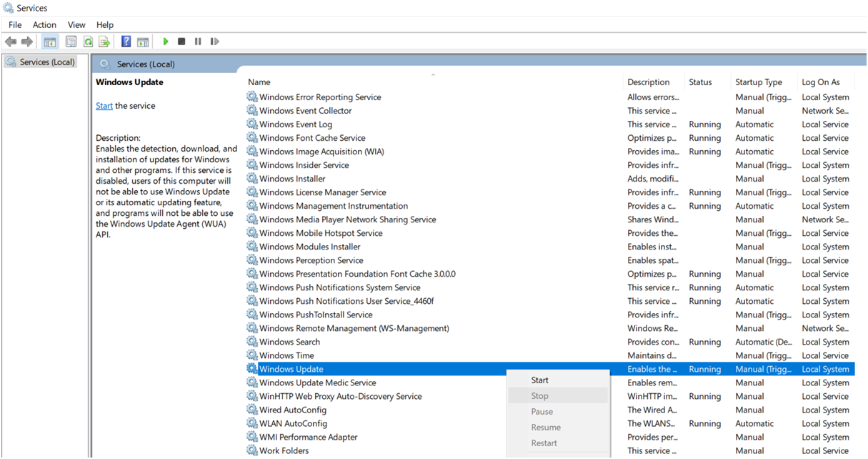This screenshot has height=459, width=868.
Task: Click gear icon beside Windows Font Cache Service
Action: pos(252,137)
